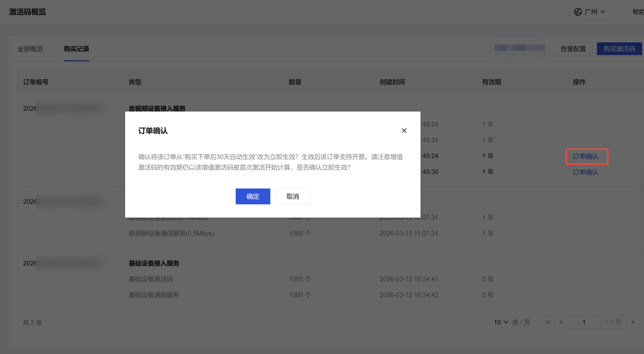Viewport: 644px width, 354px height.
Task: Click the 确定 confirm button
Action: point(253,196)
